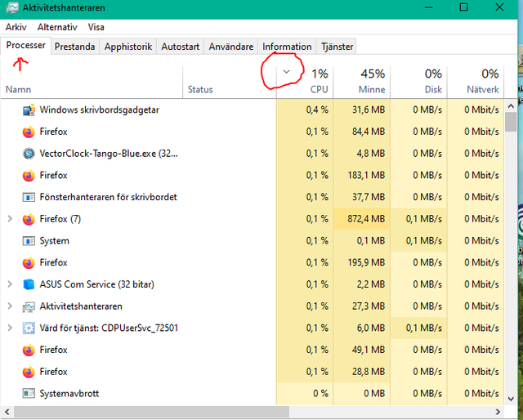Viewport: 523px width, 420px height.
Task: Sort processes by the CPU column header
Action: (305, 82)
